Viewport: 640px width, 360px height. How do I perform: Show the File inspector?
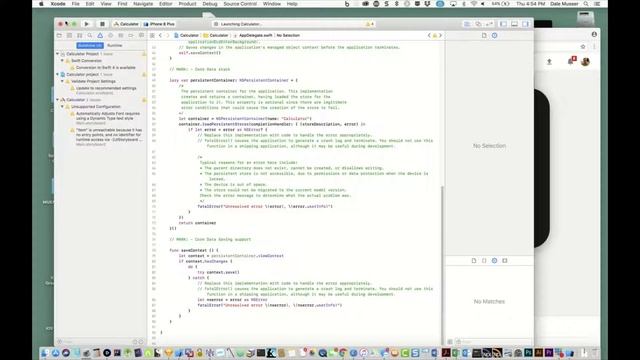point(484,36)
